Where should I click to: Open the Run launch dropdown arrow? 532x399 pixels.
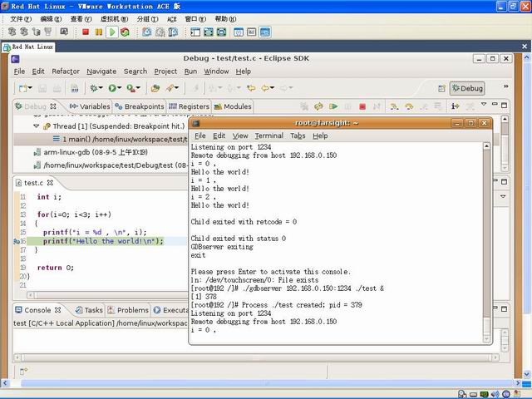click(x=119, y=88)
